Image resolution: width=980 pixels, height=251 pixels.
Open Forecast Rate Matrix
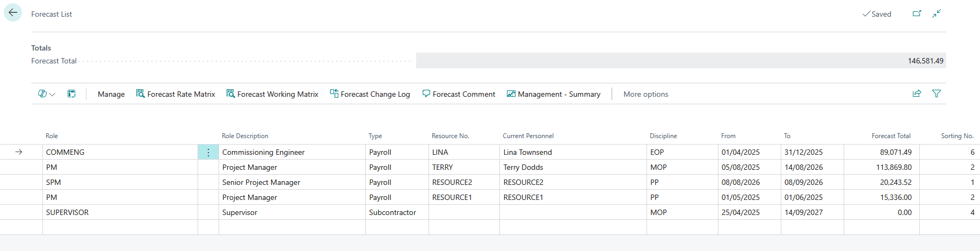point(176,94)
